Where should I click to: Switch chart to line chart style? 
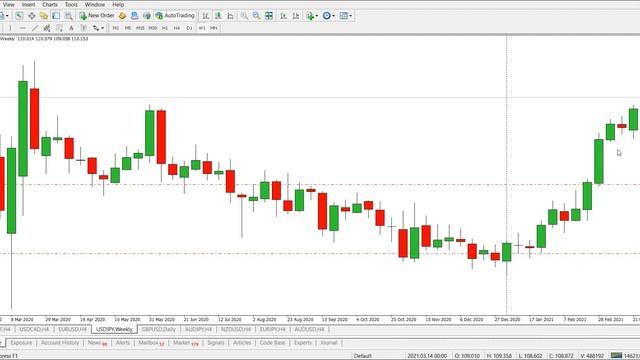pyautogui.click(x=231, y=16)
